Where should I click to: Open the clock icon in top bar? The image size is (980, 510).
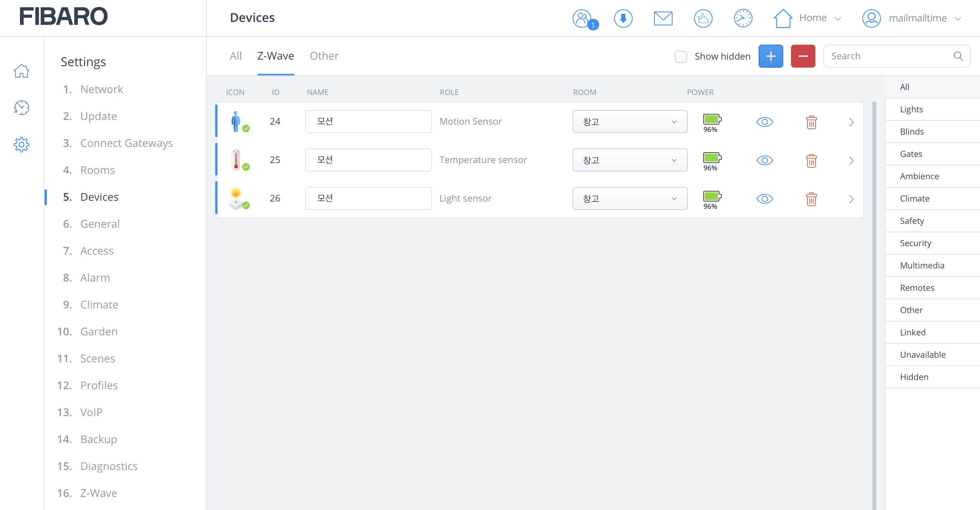pos(743,18)
